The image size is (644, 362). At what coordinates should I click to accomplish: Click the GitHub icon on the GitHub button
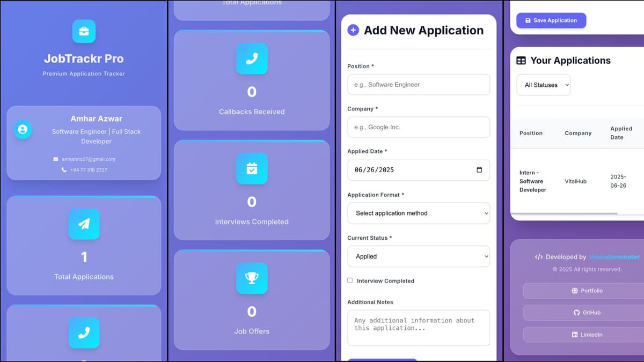click(577, 313)
